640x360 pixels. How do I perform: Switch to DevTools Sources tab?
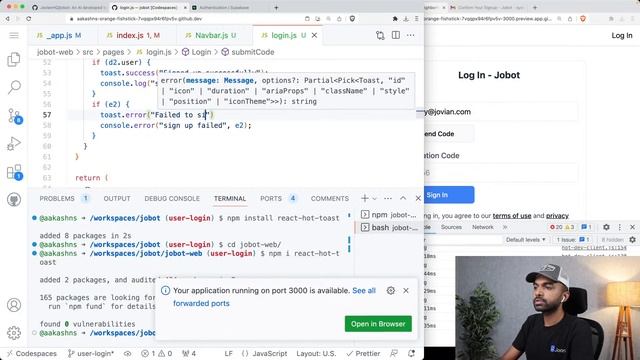(451, 227)
